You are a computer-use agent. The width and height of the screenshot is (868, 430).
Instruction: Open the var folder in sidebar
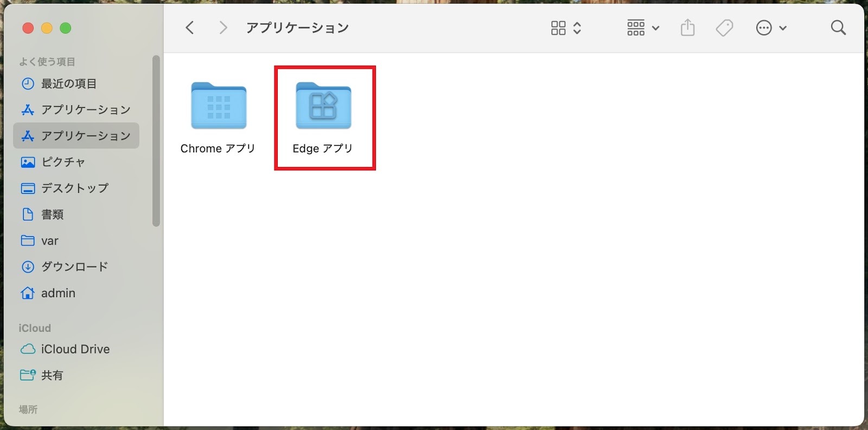pos(76,240)
